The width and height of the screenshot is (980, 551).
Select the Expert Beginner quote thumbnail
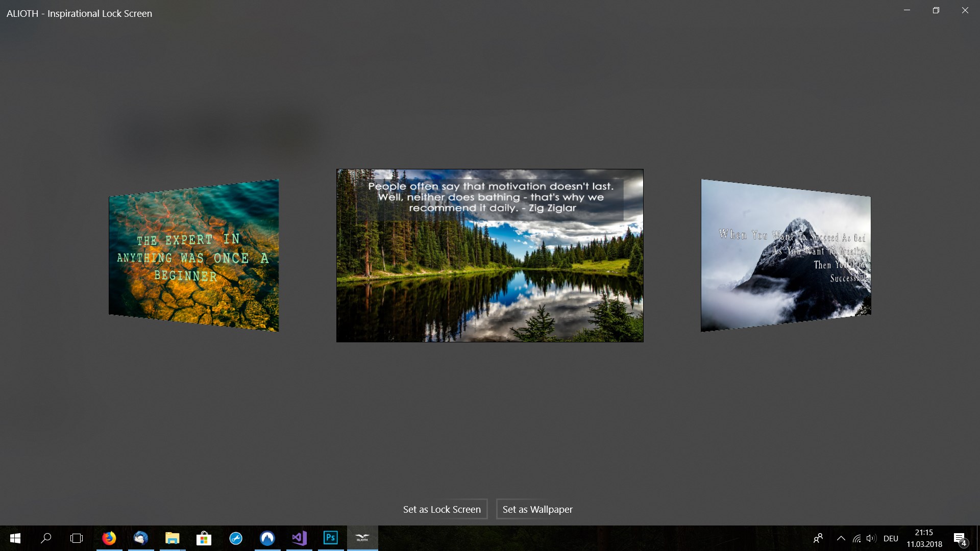tap(194, 256)
